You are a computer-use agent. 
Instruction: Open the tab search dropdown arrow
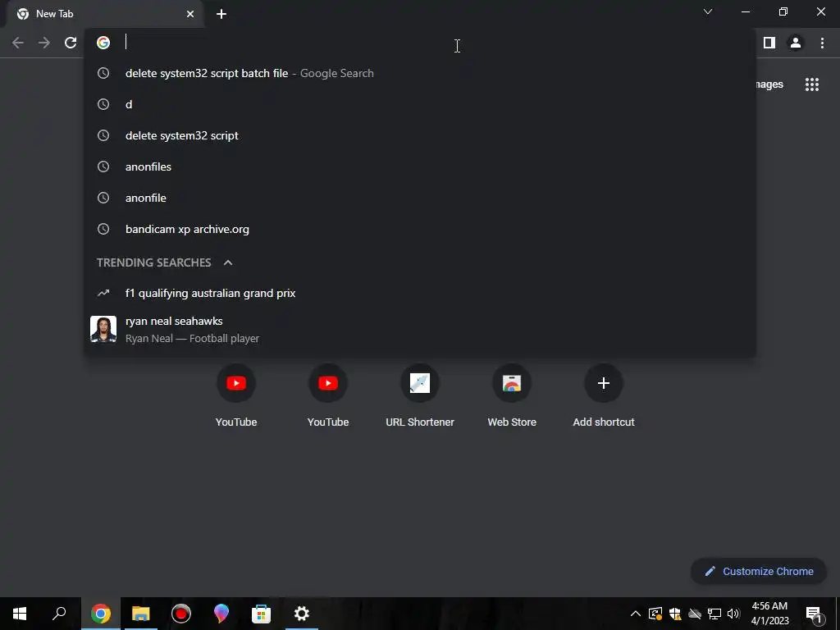(708, 11)
